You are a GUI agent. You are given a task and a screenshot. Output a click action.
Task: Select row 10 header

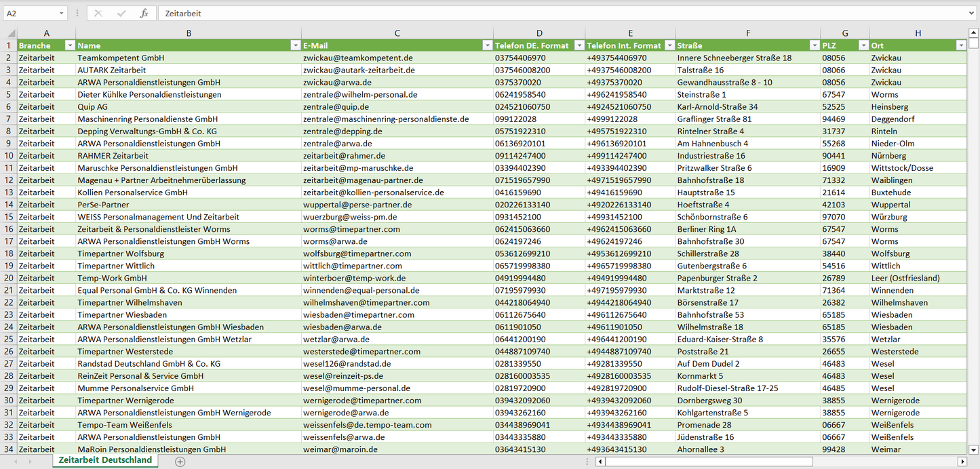(x=8, y=156)
